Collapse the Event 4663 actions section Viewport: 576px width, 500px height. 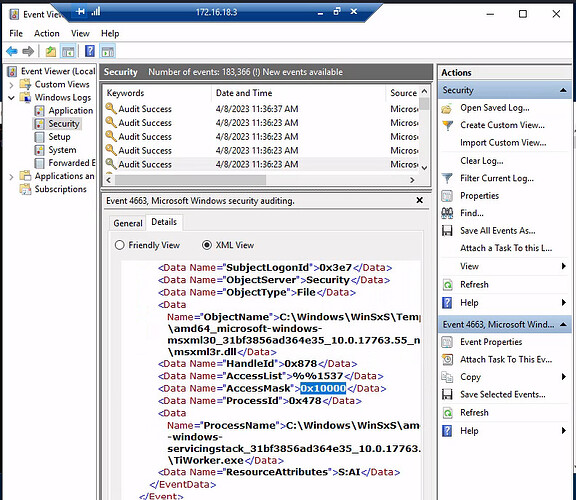pos(563,325)
